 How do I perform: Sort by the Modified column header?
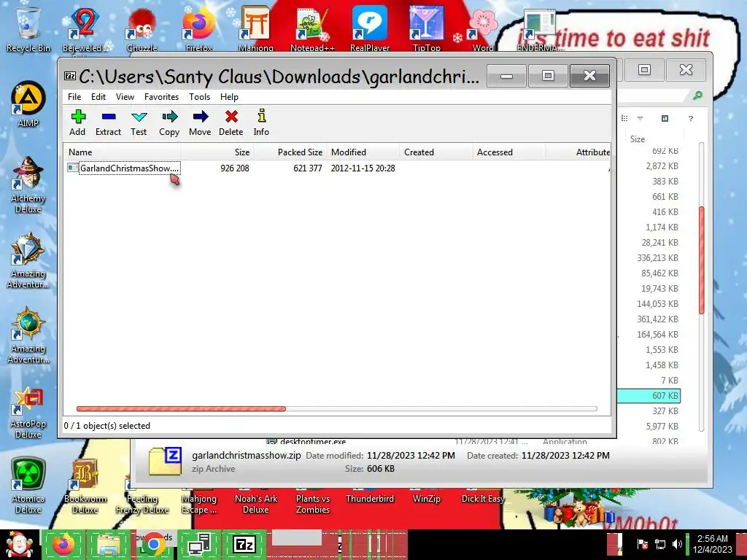click(x=363, y=152)
